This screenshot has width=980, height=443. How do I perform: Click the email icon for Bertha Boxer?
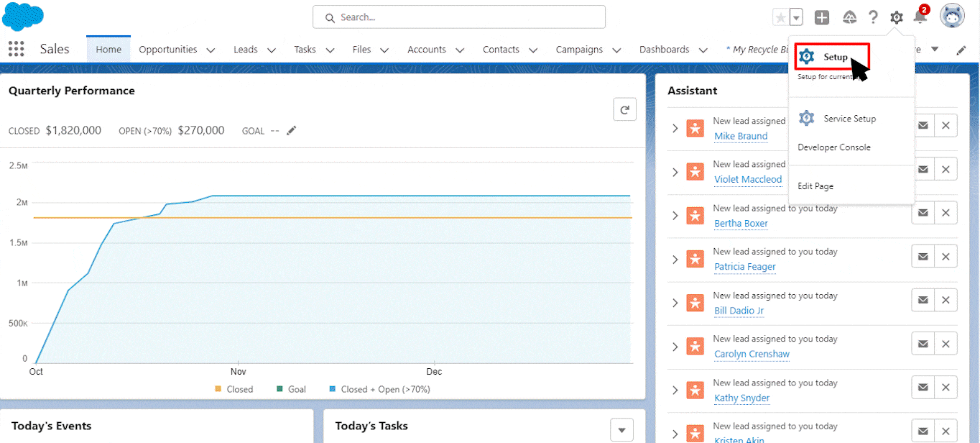(x=923, y=213)
